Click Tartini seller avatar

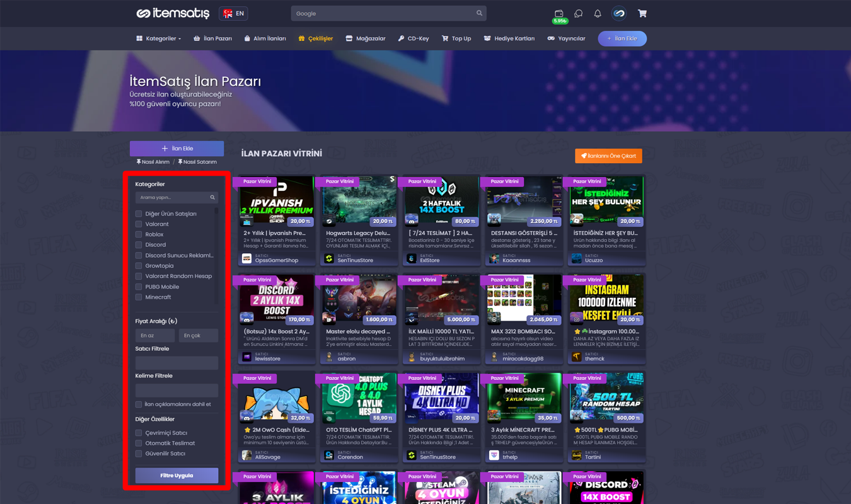pyautogui.click(x=577, y=455)
